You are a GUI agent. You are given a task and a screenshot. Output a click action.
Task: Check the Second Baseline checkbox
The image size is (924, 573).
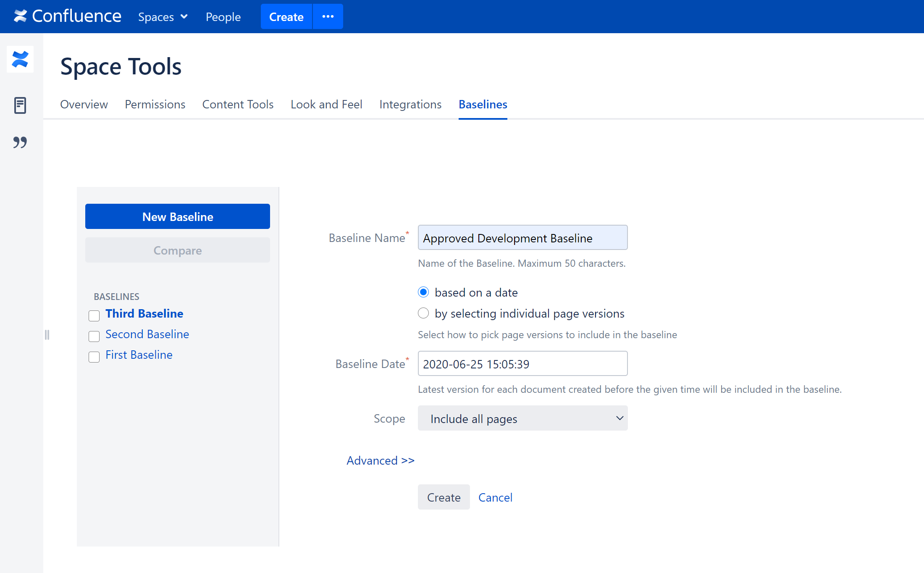point(94,336)
